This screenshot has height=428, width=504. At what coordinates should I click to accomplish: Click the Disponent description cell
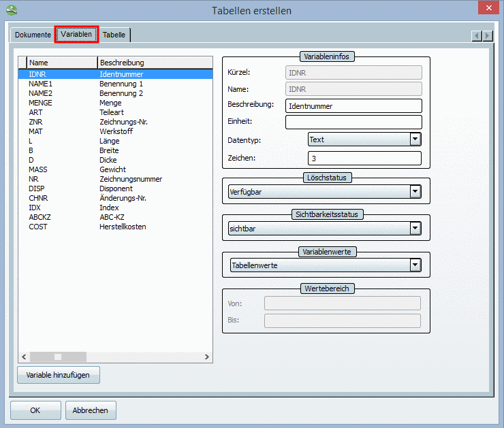[116, 188]
